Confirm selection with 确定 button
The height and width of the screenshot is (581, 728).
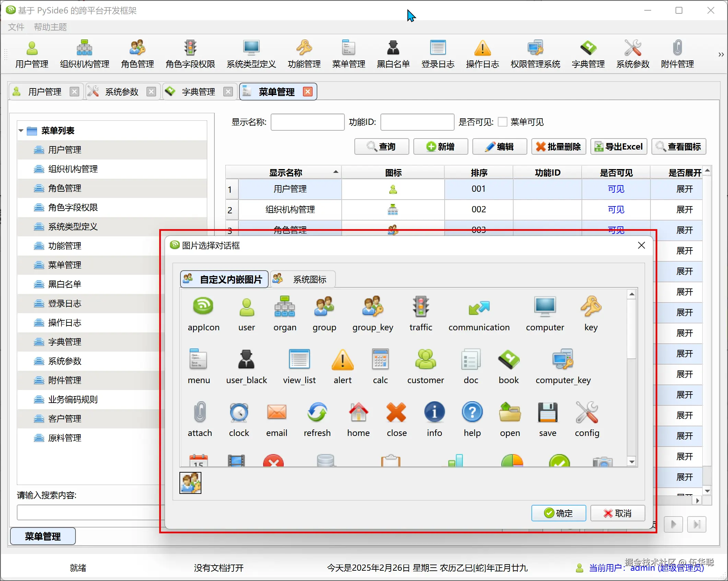[559, 513]
